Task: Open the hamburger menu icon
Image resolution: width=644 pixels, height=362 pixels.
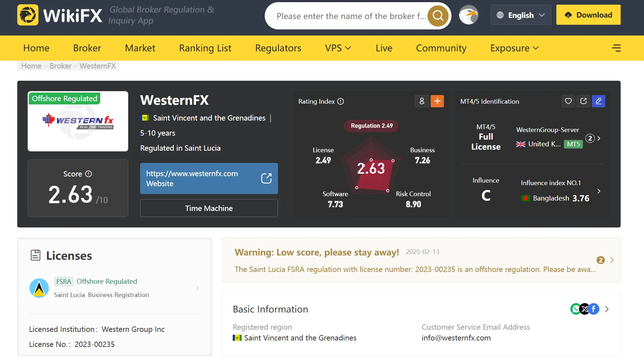Action: 616,48
